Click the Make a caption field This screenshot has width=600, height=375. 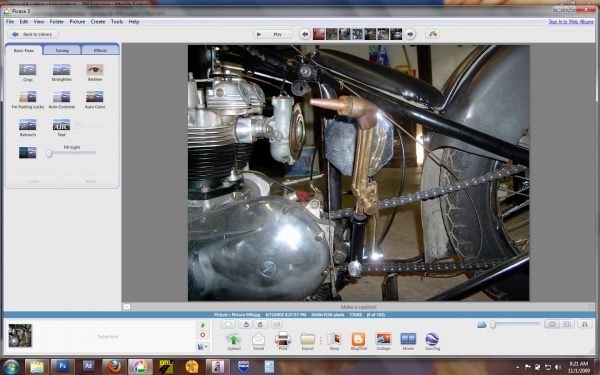coord(359,307)
